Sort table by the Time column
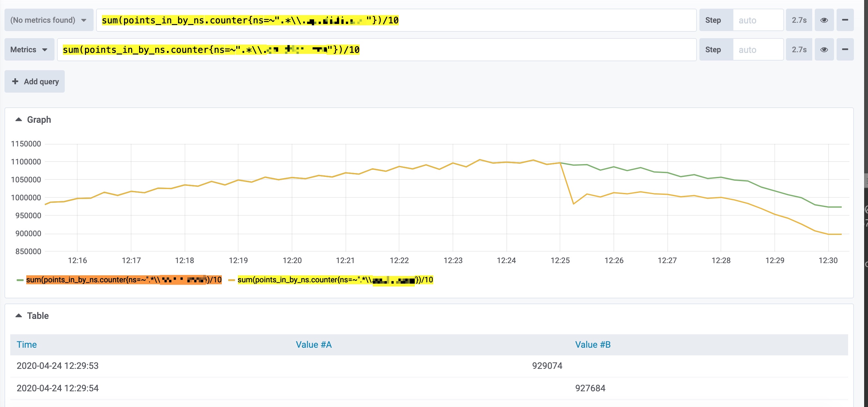The height and width of the screenshot is (407, 868). (27, 344)
